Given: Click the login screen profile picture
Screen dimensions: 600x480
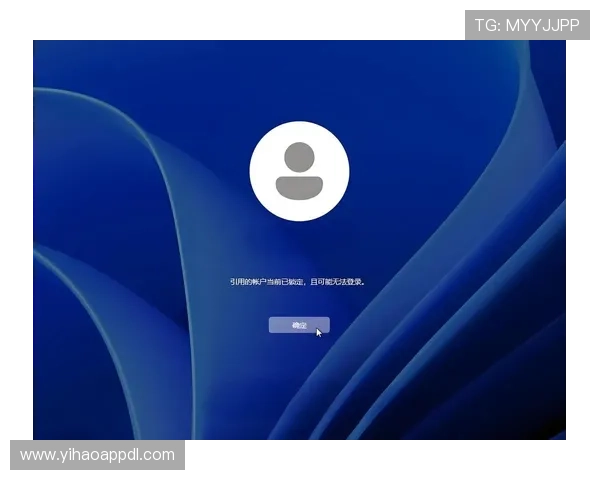Looking at the screenshot, I should click(299, 171).
